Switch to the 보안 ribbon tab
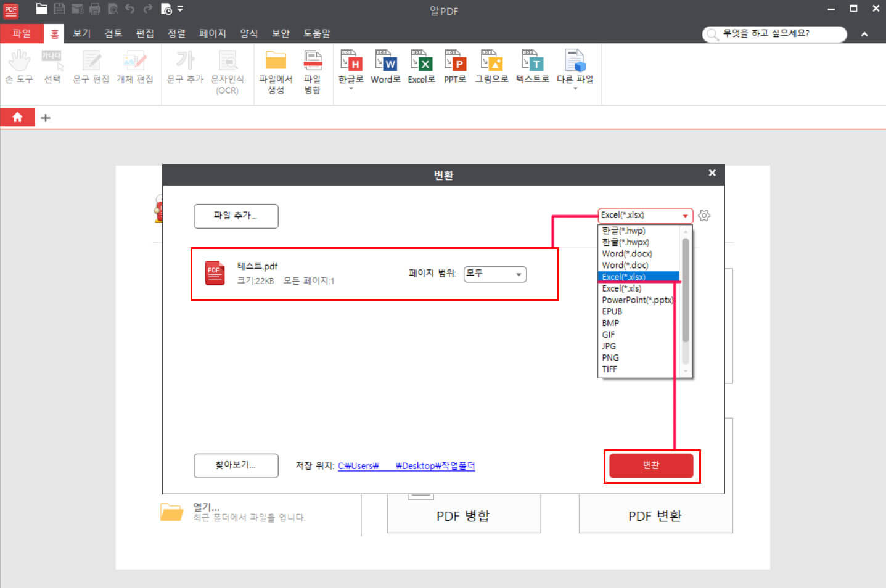This screenshot has height=588, width=886. (x=281, y=33)
